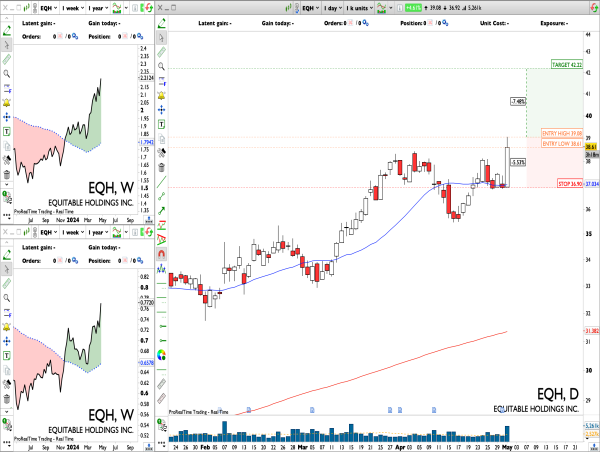Open the 1 year range dropdown in lower chart
The width and height of the screenshot is (600, 452).
tap(98, 232)
